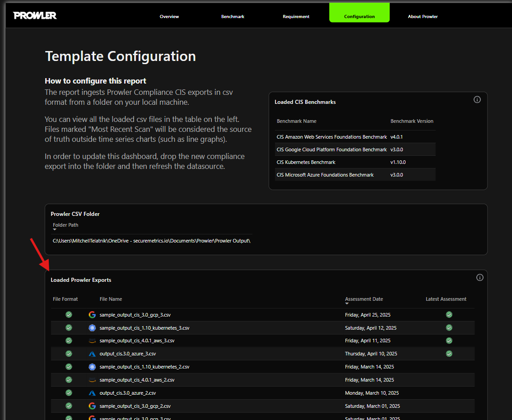This screenshot has width=512, height=420.
Task: Click file format checkmark for gcp_3.csv row
Action: (x=69, y=315)
